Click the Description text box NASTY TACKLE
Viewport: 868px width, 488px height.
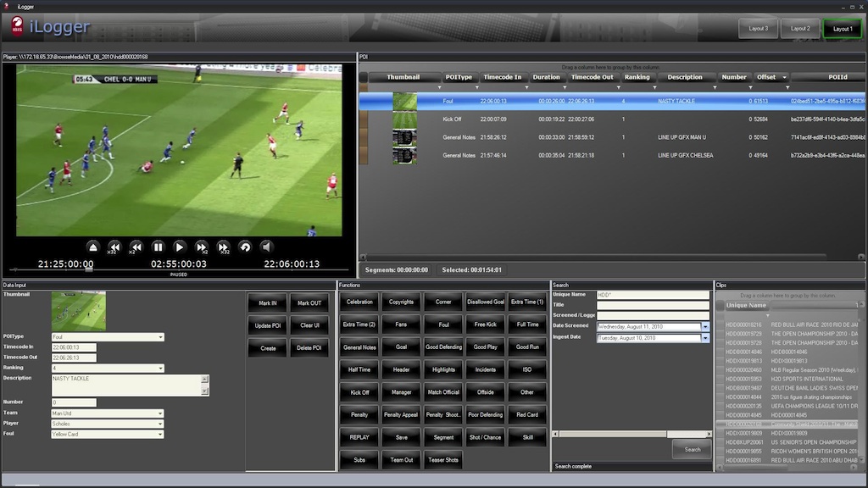tap(126, 385)
